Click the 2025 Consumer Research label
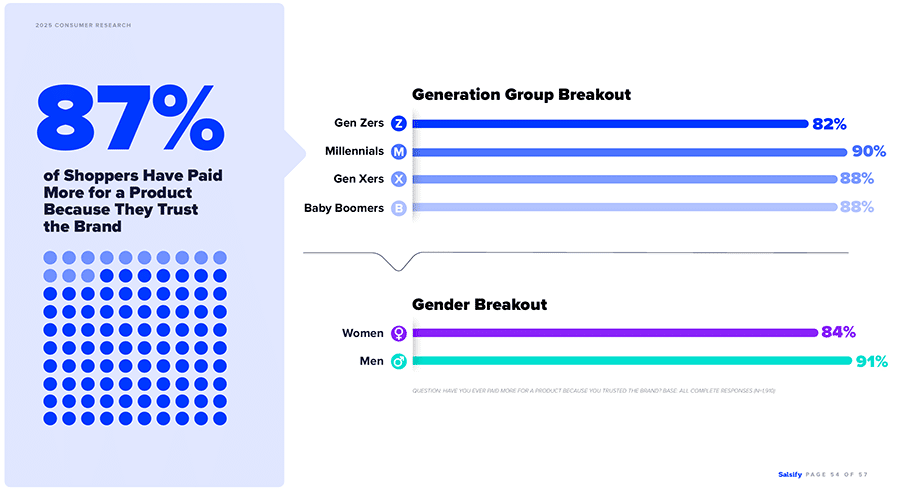This screenshot has width=900, height=491. pyautogui.click(x=83, y=25)
